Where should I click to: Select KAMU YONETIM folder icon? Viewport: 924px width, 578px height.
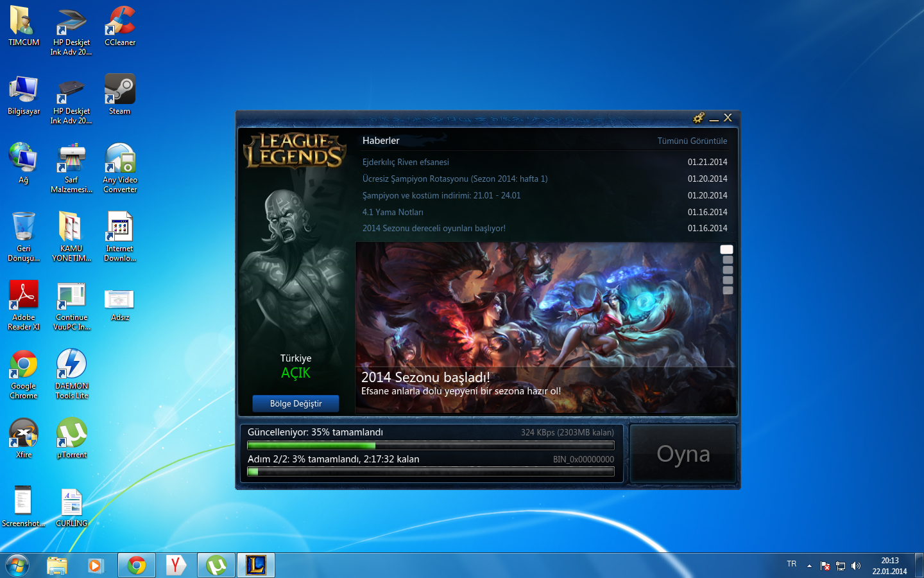(71, 236)
